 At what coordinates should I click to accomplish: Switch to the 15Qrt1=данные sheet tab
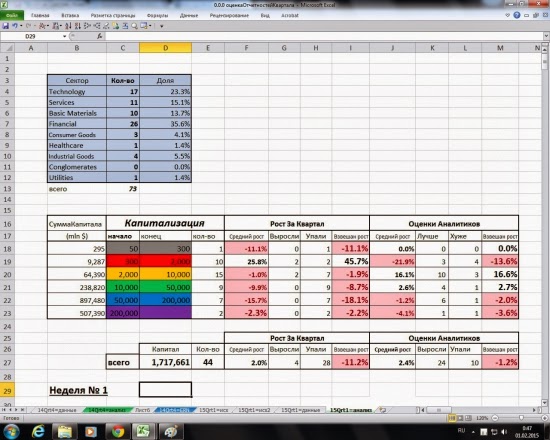pyautogui.click(x=301, y=410)
